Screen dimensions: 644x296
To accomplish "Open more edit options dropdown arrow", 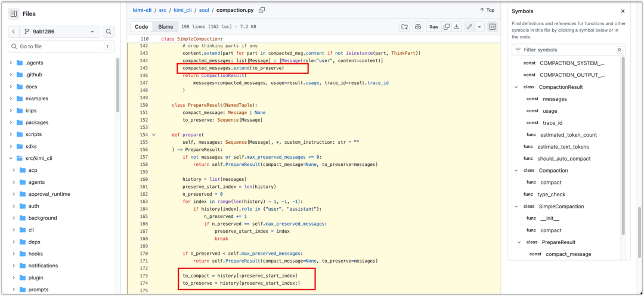I will coord(479,27).
